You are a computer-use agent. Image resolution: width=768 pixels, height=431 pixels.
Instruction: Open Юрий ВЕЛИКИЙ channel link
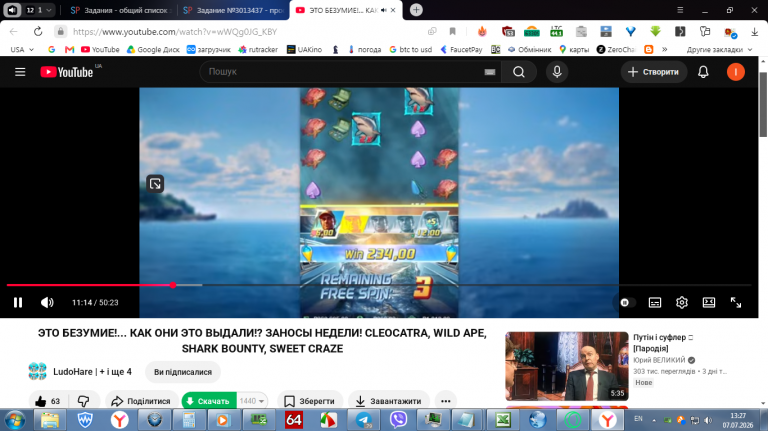659,360
